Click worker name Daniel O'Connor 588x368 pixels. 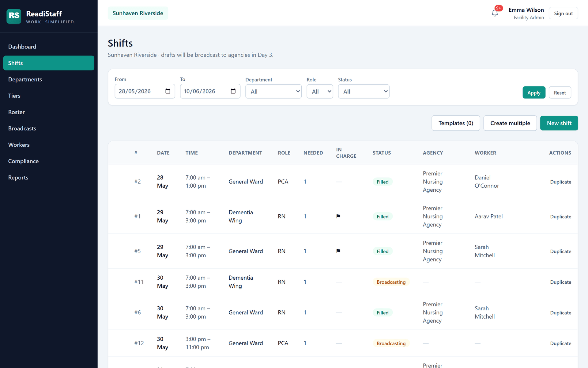point(487,182)
